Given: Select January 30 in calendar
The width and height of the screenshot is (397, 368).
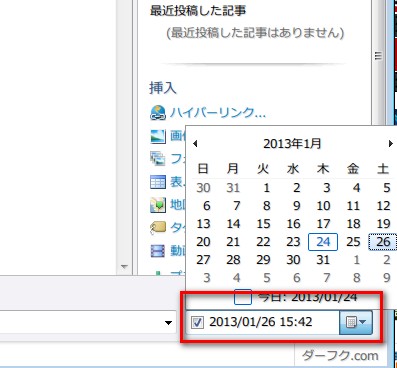Looking at the screenshot, I should click(x=293, y=260).
